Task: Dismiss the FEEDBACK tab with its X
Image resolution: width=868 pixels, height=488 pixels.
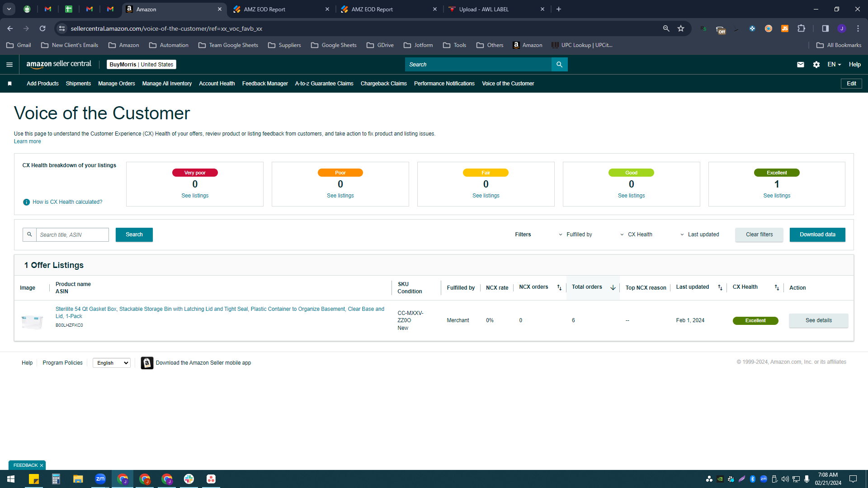Action: [x=42, y=465]
